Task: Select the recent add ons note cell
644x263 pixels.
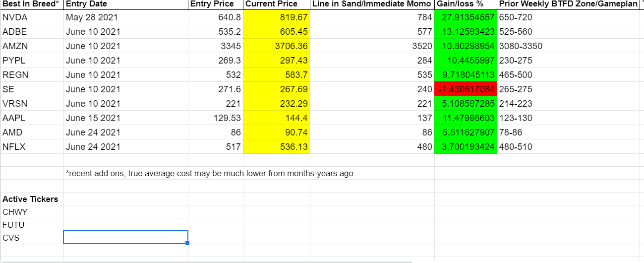Action: [210, 174]
